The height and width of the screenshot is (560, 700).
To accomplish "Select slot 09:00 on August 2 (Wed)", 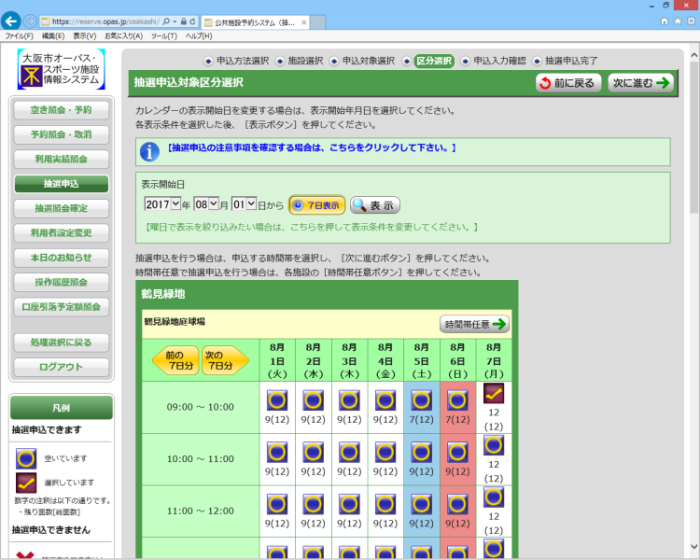I will [x=313, y=400].
